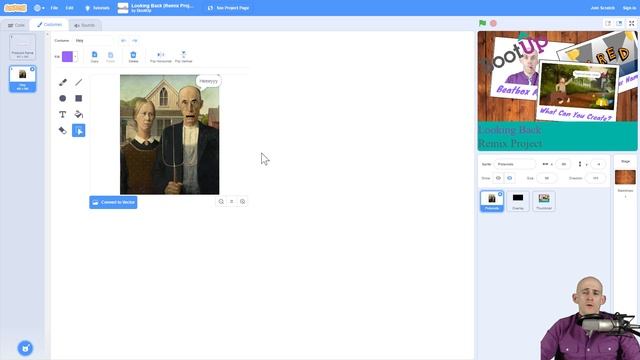Click the Paste icon in costume toolbar
This screenshot has height=360, width=640.
pos(111,57)
